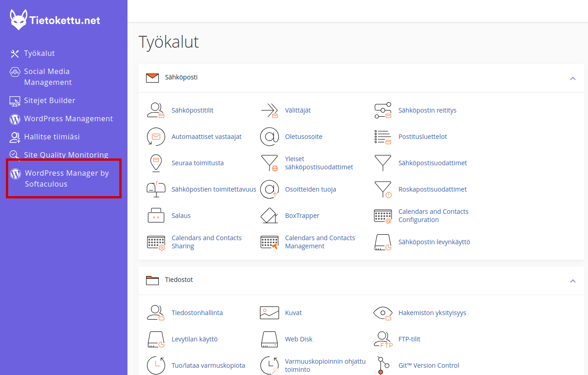Click the Sähköpostitilit icon
This screenshot has height=375, width=588.
click(156, 110)
